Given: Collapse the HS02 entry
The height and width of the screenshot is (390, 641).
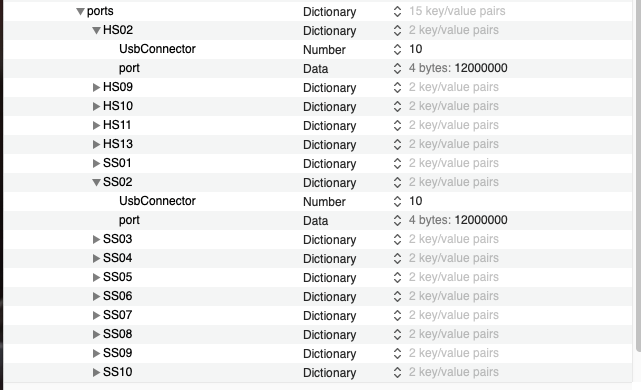Looking at the screenshot, I should [x=96, y=30].
